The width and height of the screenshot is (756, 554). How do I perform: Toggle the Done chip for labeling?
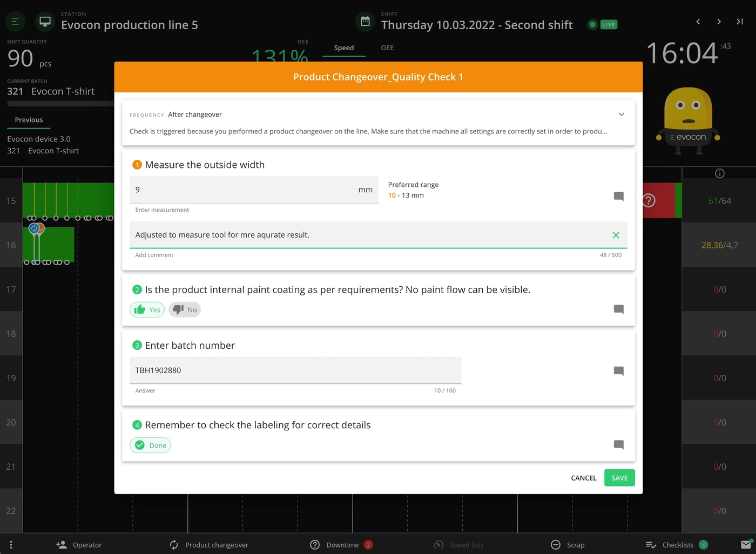(x=150, y=445)
